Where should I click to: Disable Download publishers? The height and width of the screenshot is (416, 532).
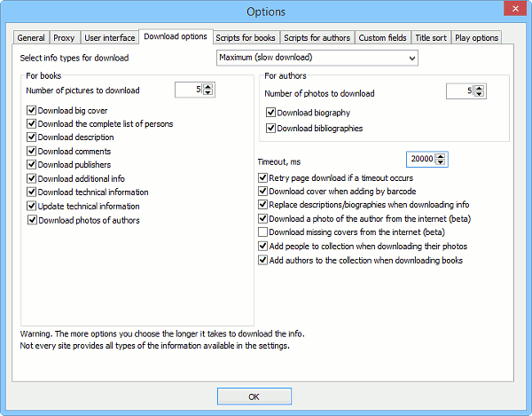pyautogui.click(x=32, y=165)
